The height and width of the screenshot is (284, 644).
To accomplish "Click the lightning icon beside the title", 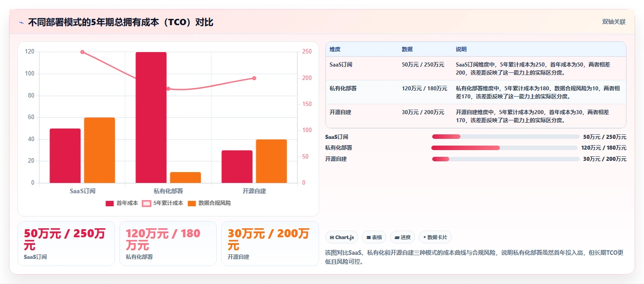I will [x=21, y=22].
